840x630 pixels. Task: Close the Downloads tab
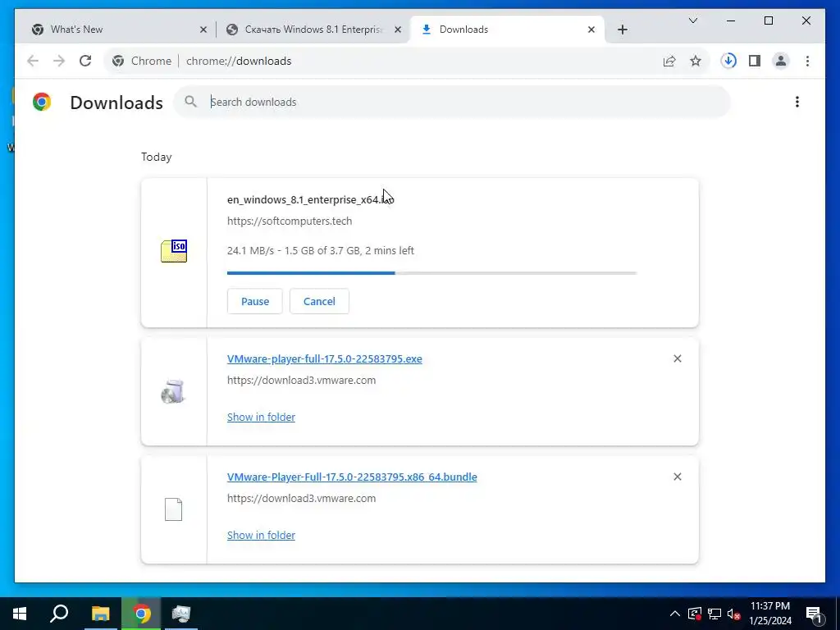point(591,30)
